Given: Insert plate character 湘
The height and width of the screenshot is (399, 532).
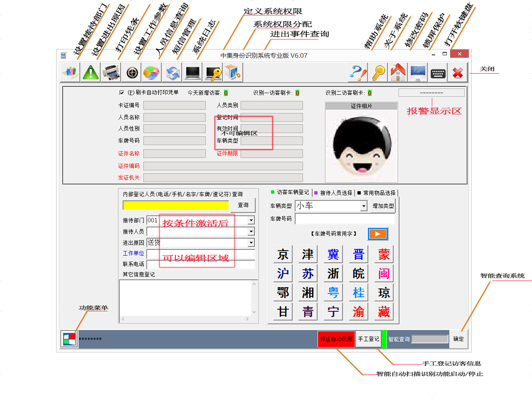Looking at the screenshot, I should click(308, 293).
